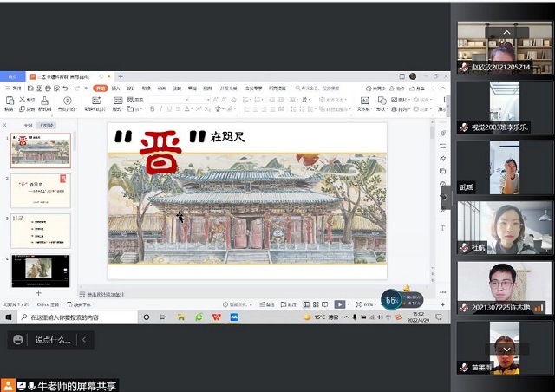The width and height of the screenshot is (555, 392).
Task: Toggle Bold formatting
Action: click(153, 109)
